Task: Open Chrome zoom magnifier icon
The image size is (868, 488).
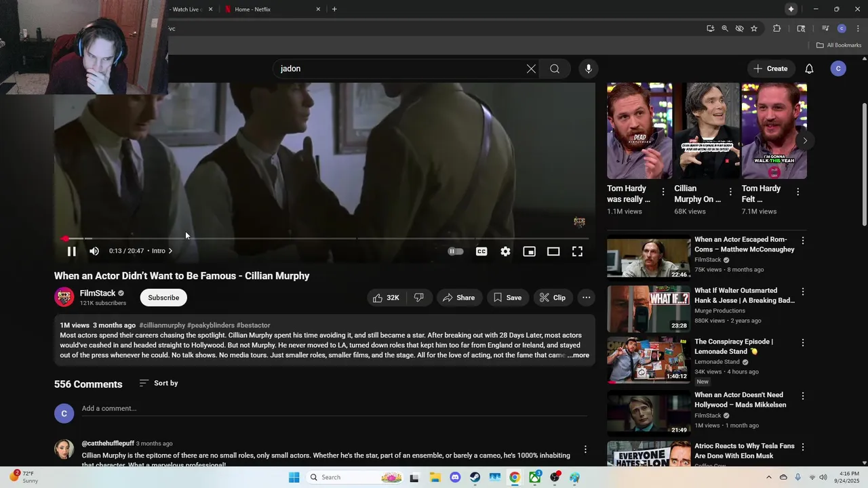Action: (725, 28)
